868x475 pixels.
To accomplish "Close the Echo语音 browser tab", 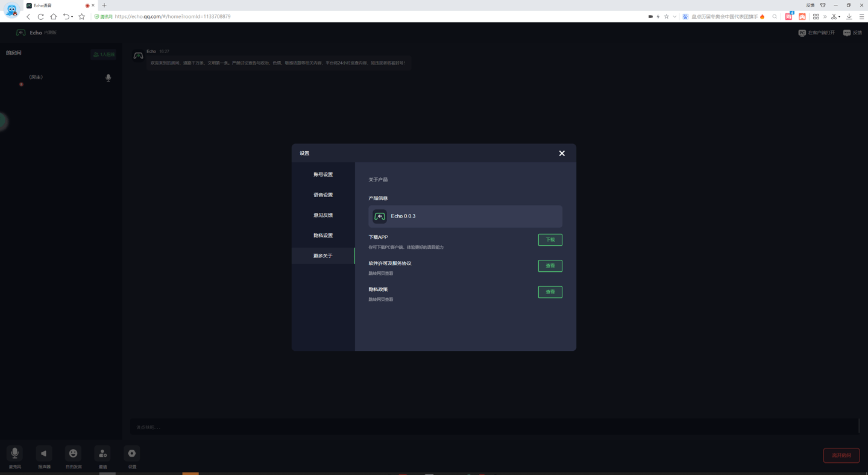I will (93, 5).
